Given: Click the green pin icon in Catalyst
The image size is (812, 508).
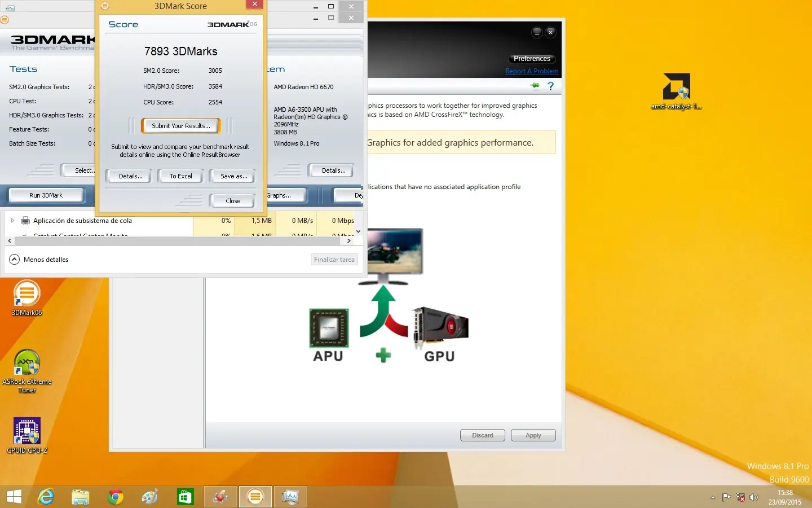Looking at the screenshot, I should pos(535,86).
